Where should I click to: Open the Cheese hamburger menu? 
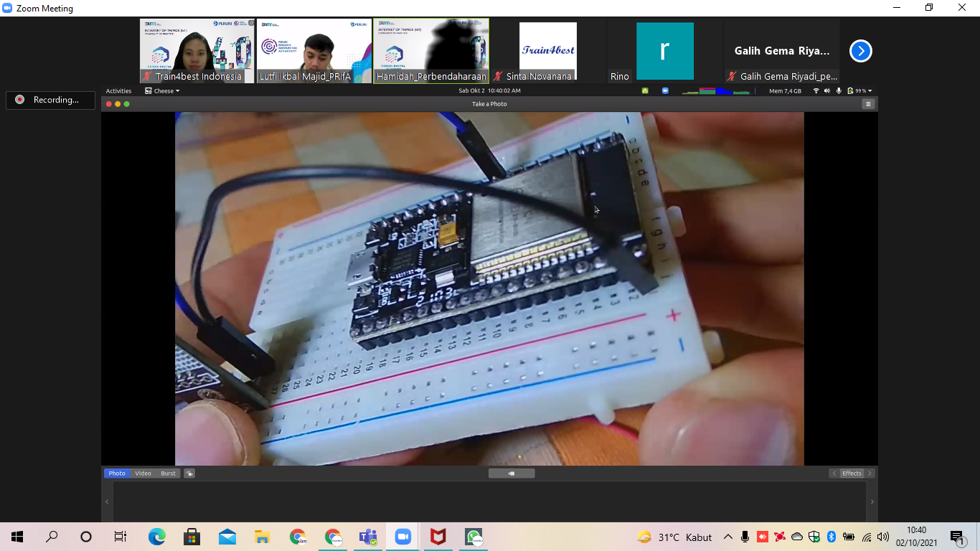click(x=868, y=104)
